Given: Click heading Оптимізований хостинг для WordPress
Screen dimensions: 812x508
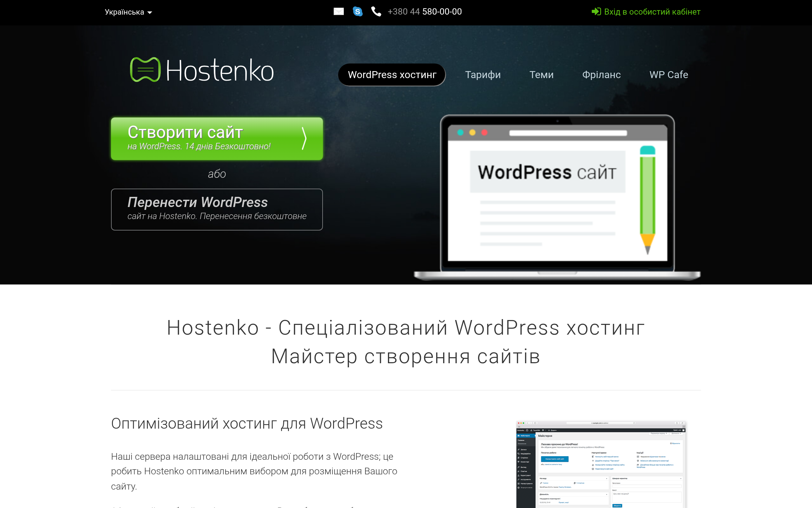Looking at the screenshot, I should [x=247, y=423].
